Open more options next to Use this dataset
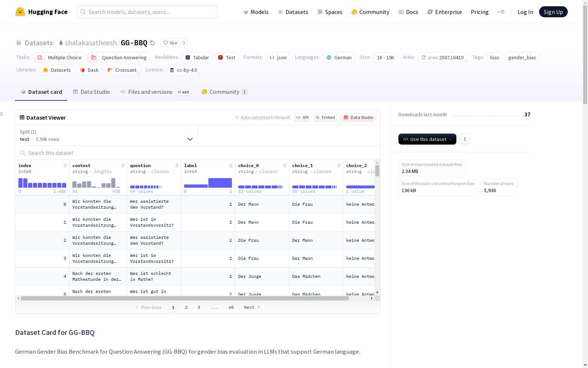 [465, 139]
